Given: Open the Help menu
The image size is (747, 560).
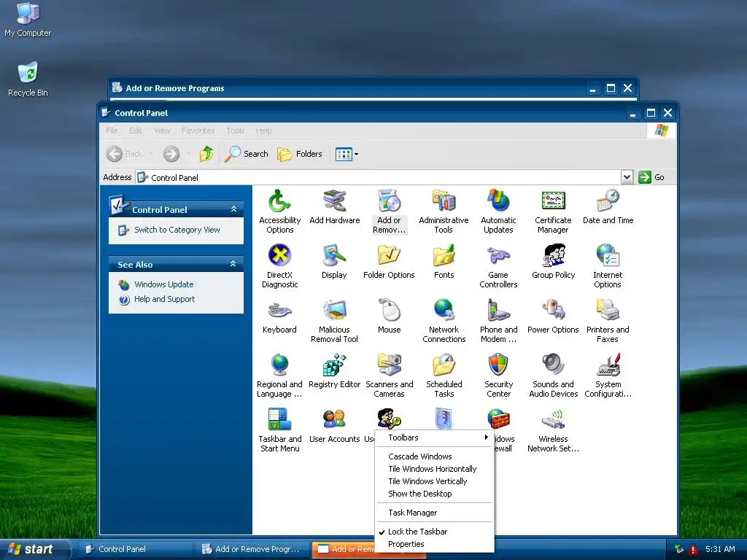Looking at the screenshot, I should point(263,131).
